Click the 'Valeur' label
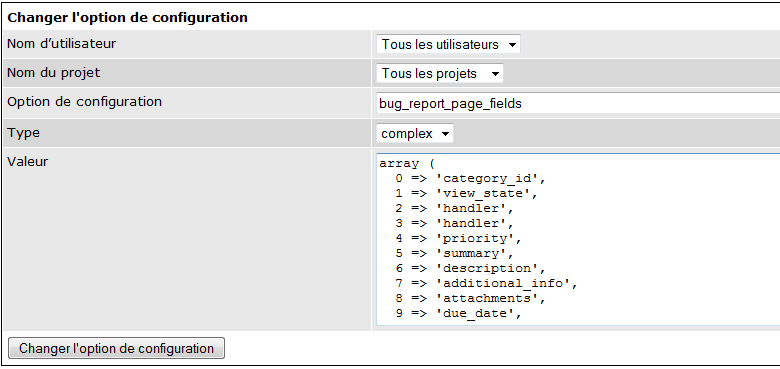This screenshot has width=780, height=369. pyautogui.click(x=27, y=162)
